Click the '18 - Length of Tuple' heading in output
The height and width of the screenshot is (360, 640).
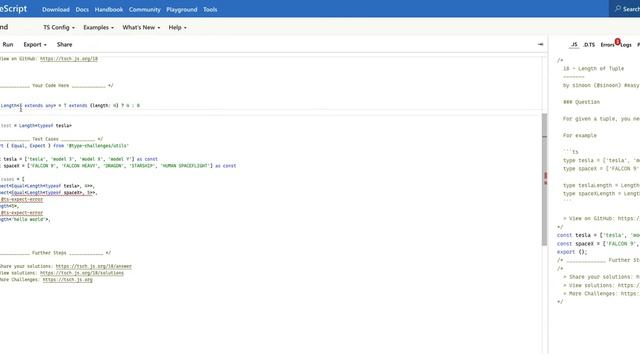(593, 69)
